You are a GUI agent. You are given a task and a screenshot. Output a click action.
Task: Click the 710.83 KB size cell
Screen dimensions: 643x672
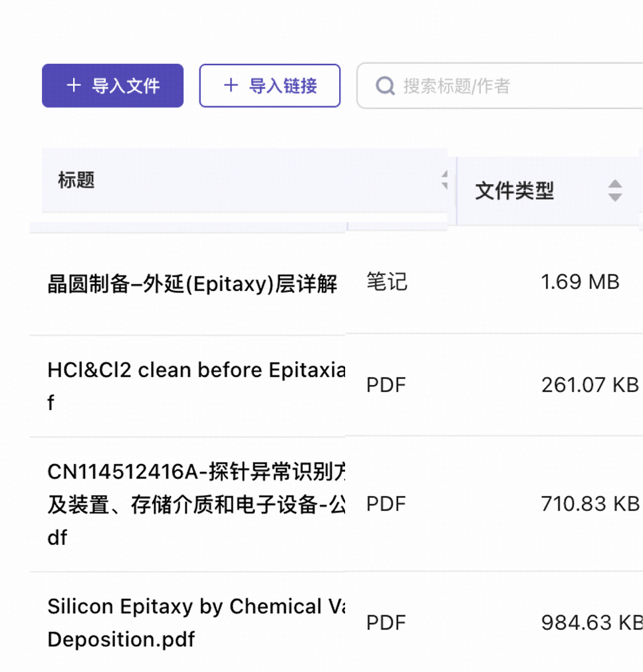tap(590, 504)
